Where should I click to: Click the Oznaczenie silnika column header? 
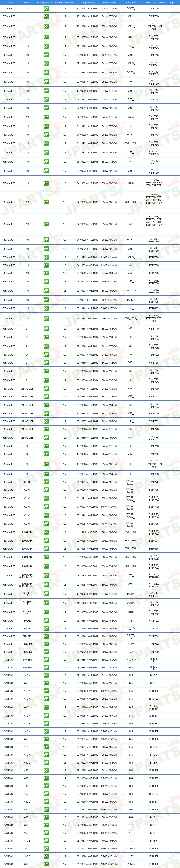154,2
